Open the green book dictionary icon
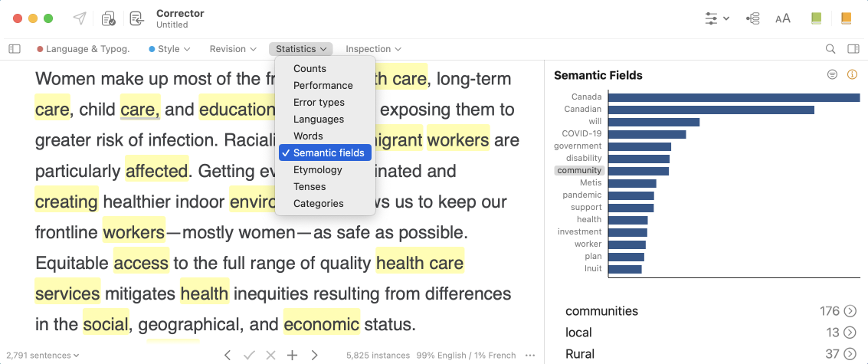This screenshot has width=868, height=364. click(x=816, y=18)
